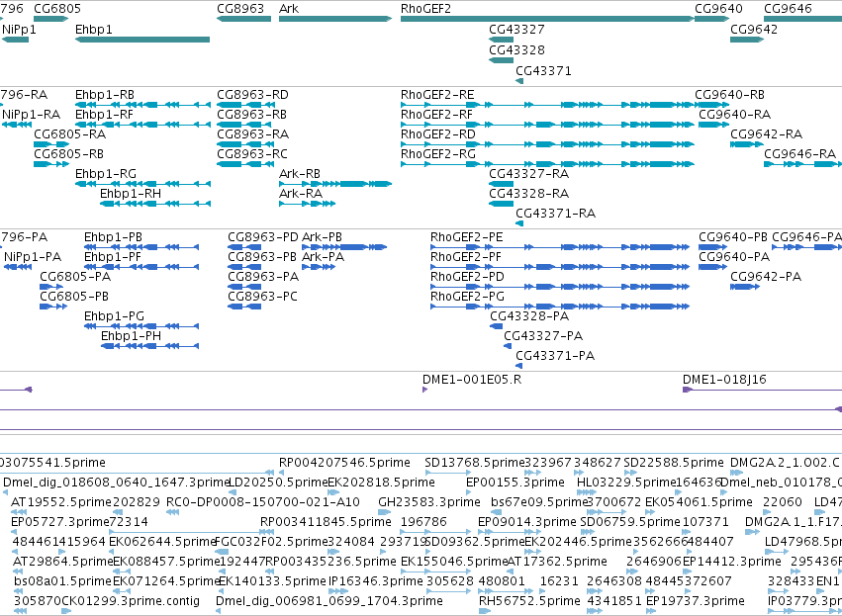
Task: Click the Dmel_dig_006981_0699_1704.3prime EST label
Action: [x=329, y=601]
